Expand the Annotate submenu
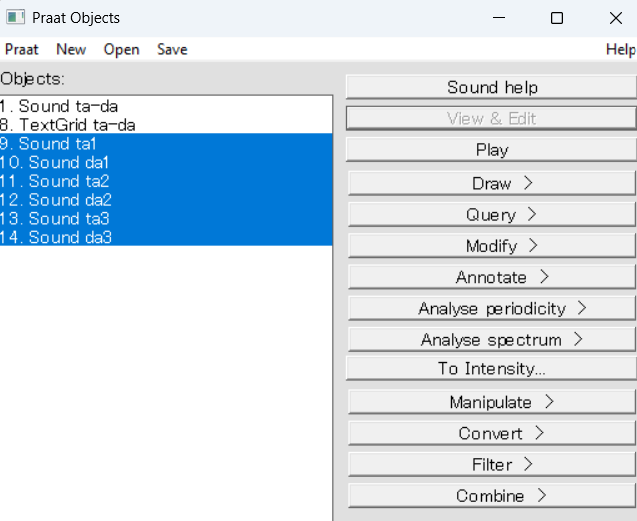This screenshot has height=521, width=637. pos(492,277)
